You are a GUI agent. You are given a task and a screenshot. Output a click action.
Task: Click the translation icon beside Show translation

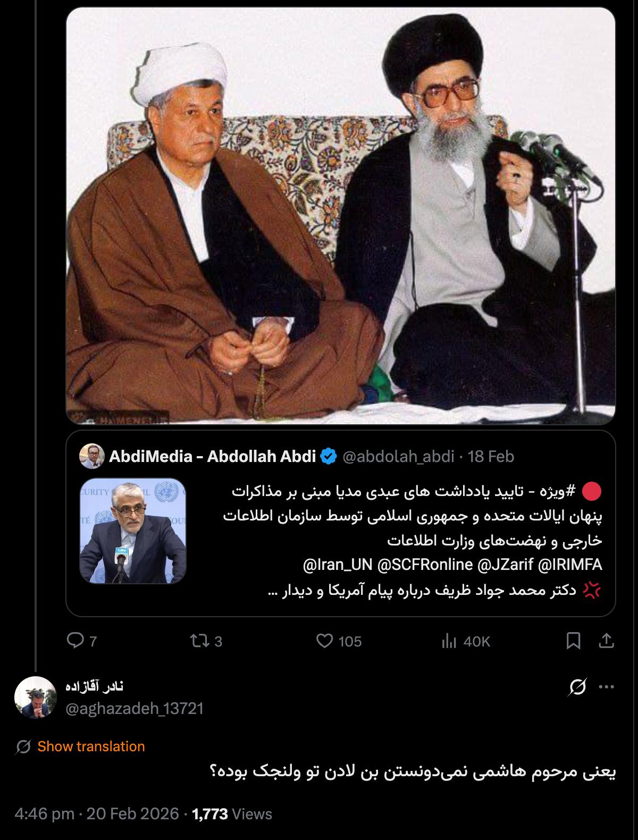click(x=23, y=747)
